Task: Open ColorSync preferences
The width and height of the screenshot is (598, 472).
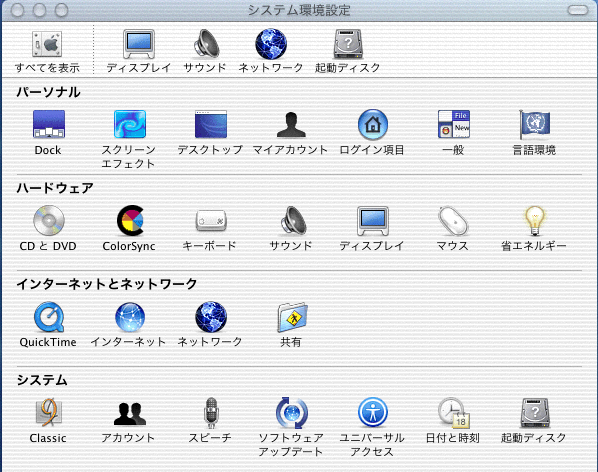Action: coord(130,220)
